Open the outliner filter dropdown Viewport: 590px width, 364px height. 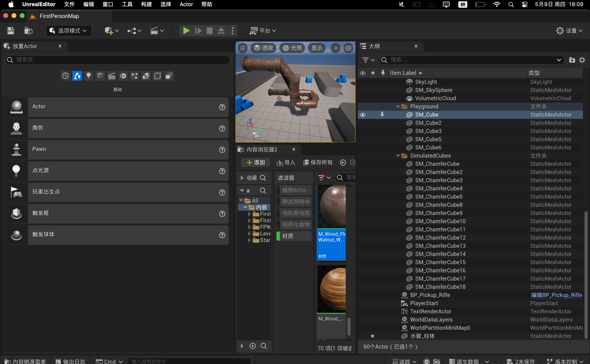click(369, 60)
